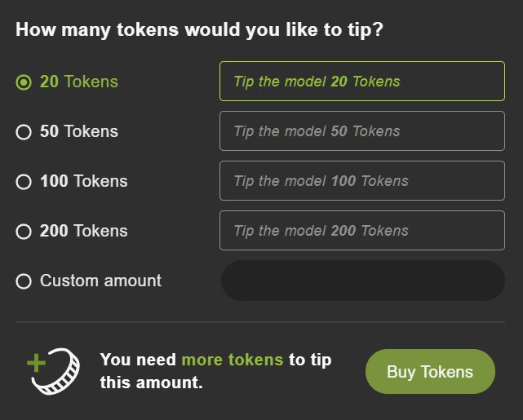The width and height of the screenshot is (523, 420).
Task: Select the Custom amount radio button
Action: point(24,281)
